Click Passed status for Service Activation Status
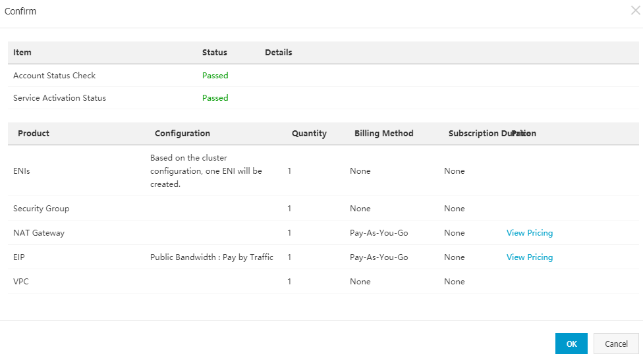The image size is (643, 364). [x=215, y=98]
